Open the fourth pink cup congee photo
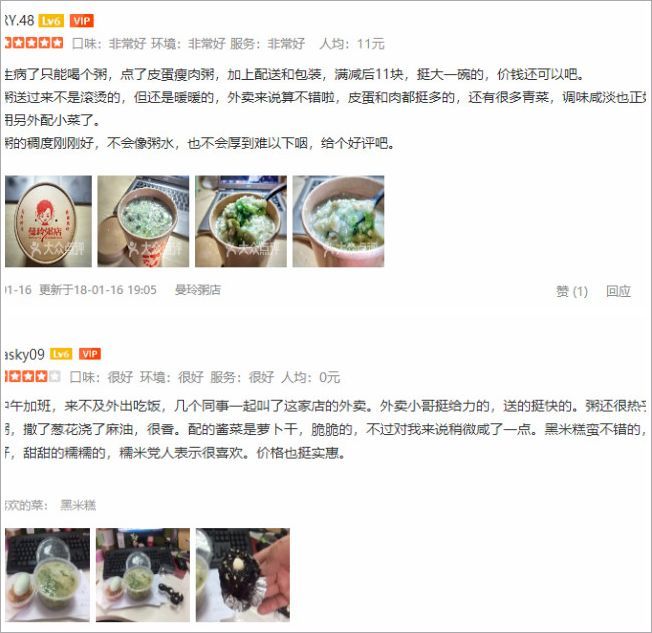Image resolution: width=652 pixels, height=633 pixels. pyautogui.click(x=338, y=221)
